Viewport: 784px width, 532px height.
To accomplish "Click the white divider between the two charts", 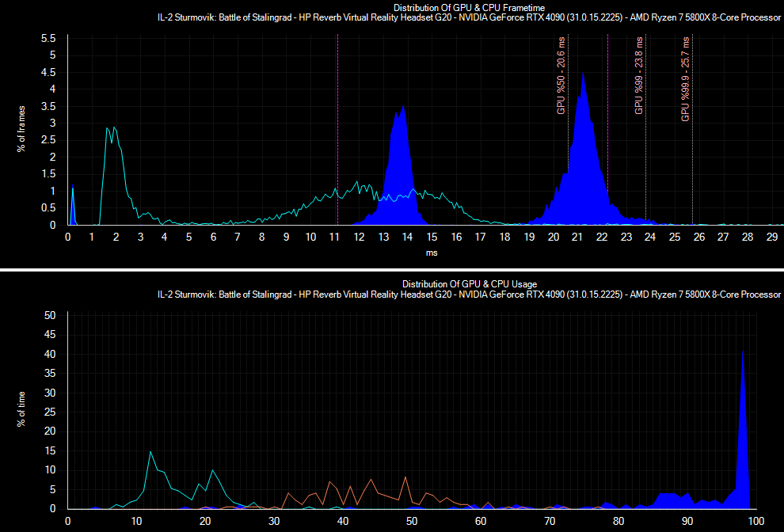I will [x=392, y=271].
